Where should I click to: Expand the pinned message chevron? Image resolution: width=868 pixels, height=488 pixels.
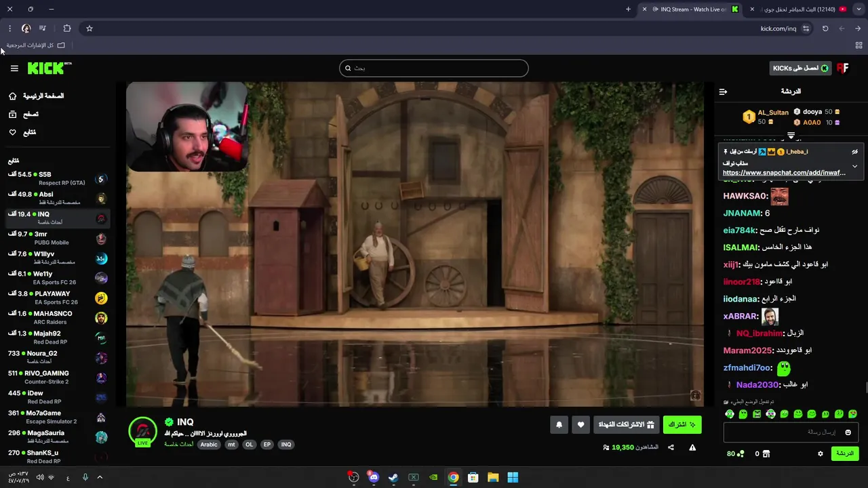(x=854, y=166)
